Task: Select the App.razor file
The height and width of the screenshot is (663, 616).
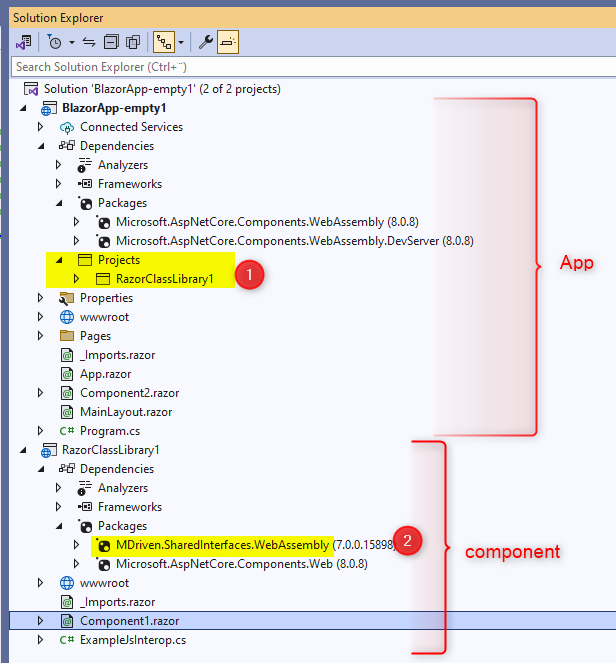Action: pyautogui.click(x=107, y=374)
